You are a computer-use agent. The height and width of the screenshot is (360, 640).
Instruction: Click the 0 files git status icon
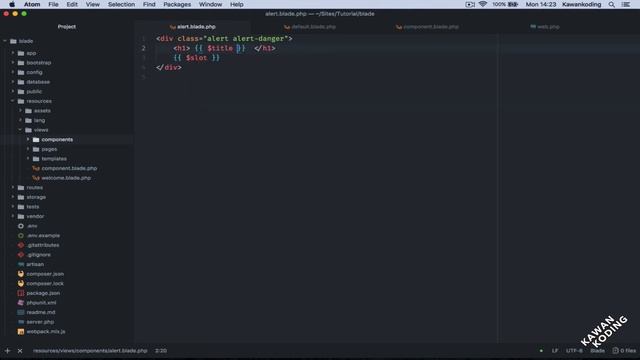pos(616,351)
